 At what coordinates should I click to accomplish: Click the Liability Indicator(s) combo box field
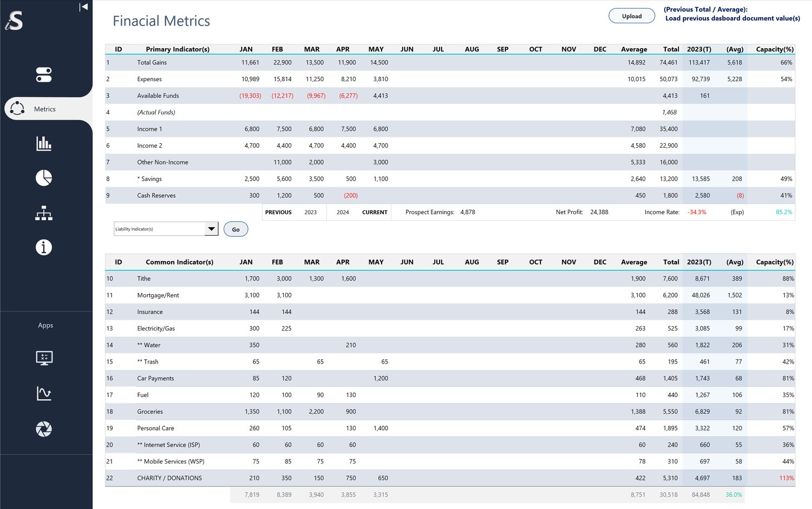click(x=159, y=229)
